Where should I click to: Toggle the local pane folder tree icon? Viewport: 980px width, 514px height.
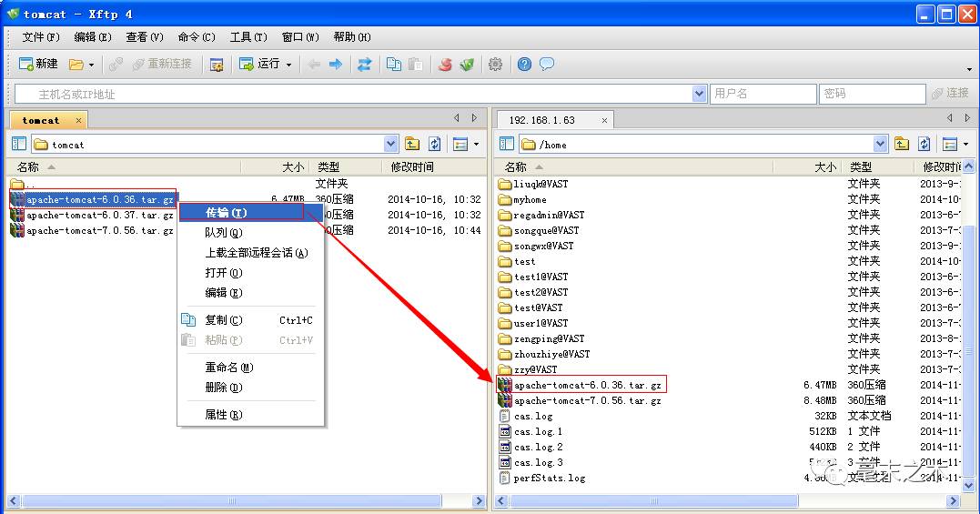(x=19, y=145)
